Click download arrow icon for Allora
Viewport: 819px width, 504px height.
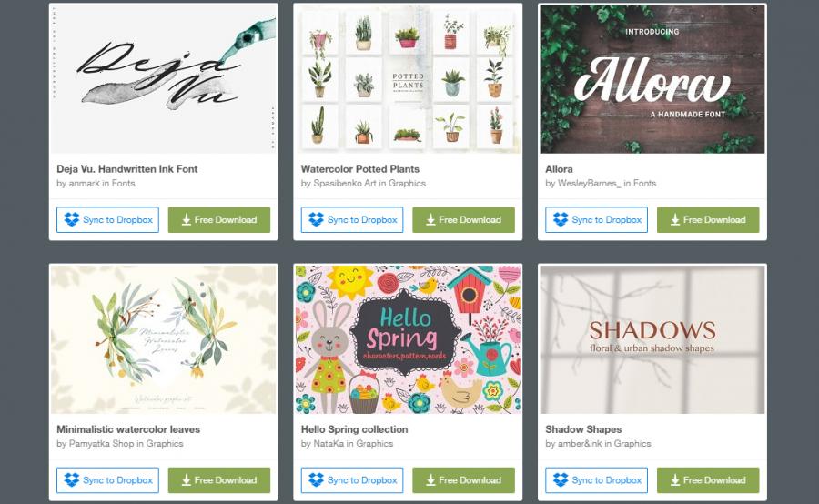[675, 220]
